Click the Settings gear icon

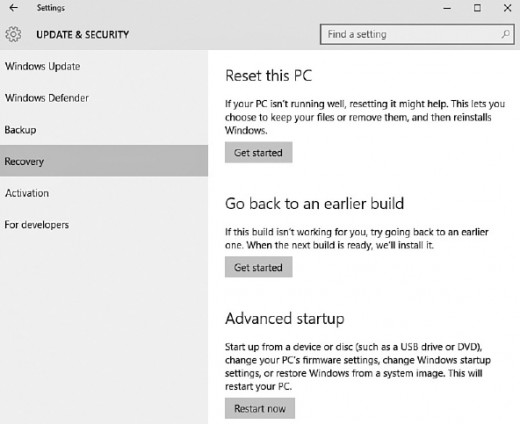13,34
